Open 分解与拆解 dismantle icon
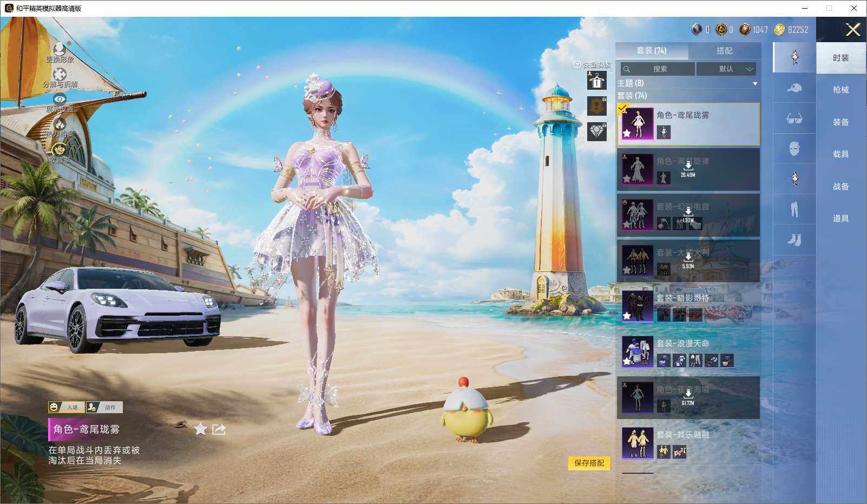Viewport: 867px width, 504px height. 60,74
